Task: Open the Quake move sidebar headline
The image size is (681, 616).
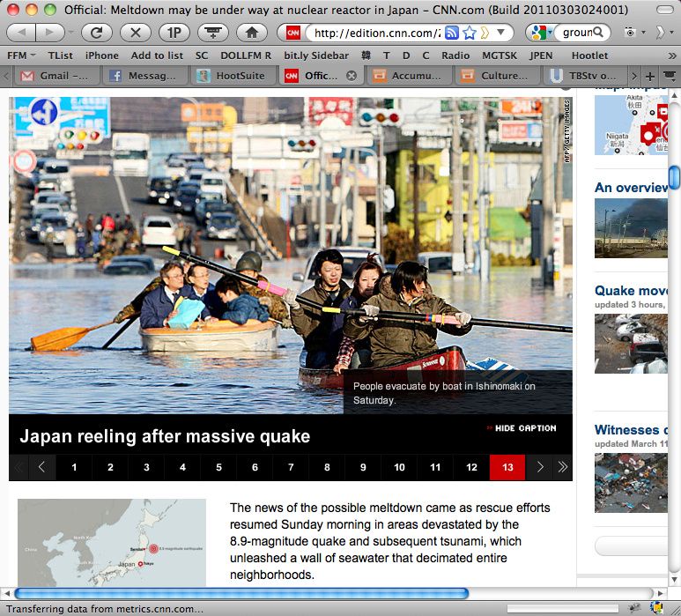Action: (x=631, y=291)
